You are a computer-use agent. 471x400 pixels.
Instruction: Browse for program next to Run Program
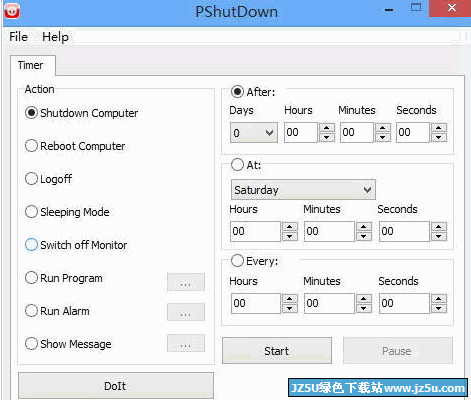[186, 282]
